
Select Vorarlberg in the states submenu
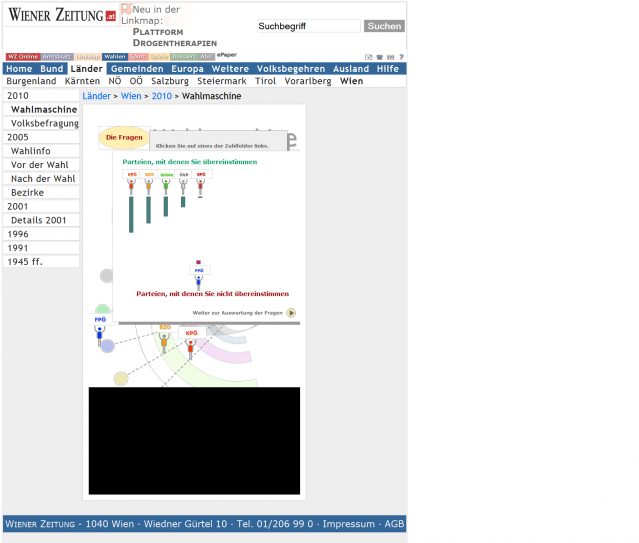pyautogui.click(x=308, y=81)
